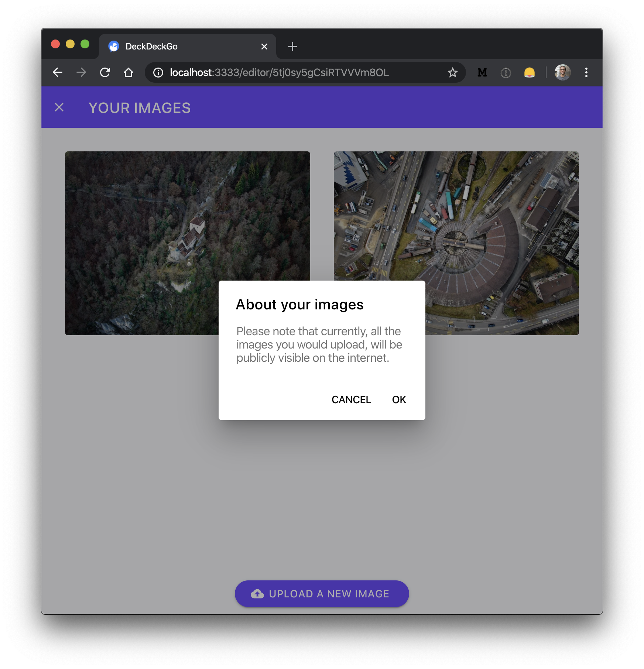The height and width of the screenshot is (669, 644).
Task: Cancel the About your images dialog
Action: [x=351, y=399]
